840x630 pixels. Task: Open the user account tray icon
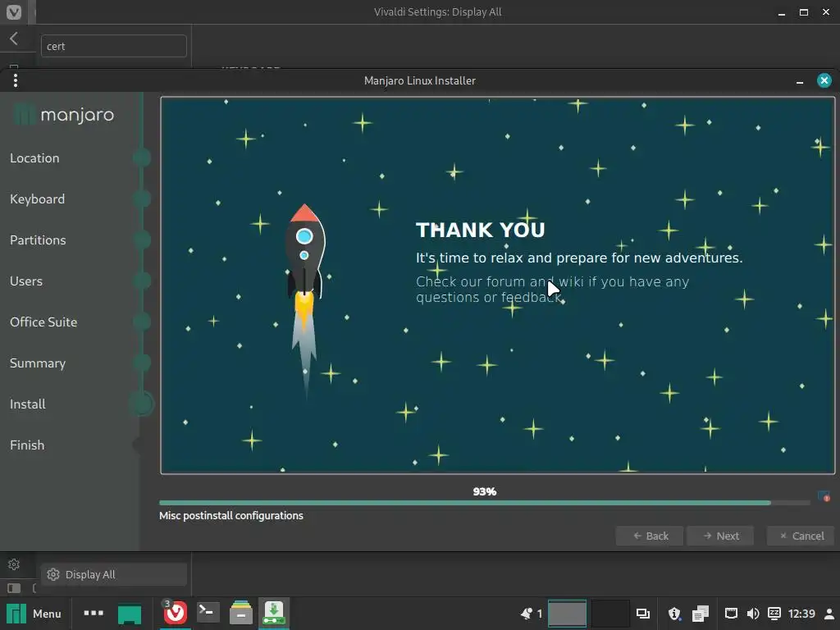click(829, 614)
